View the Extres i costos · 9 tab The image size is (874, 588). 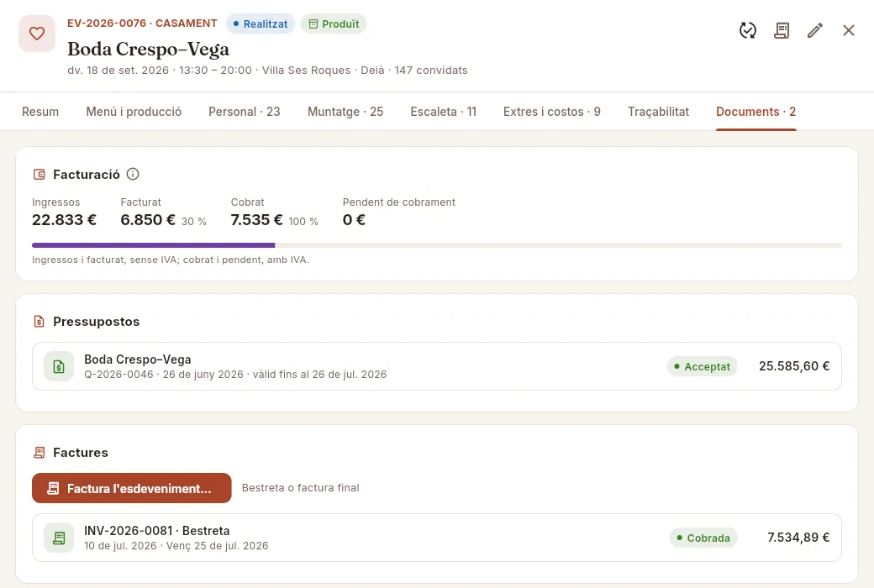click(x=552, y=112)
